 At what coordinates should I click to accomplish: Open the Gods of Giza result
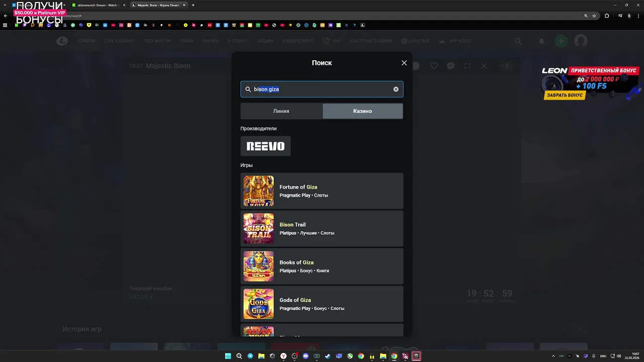point(322,304)
